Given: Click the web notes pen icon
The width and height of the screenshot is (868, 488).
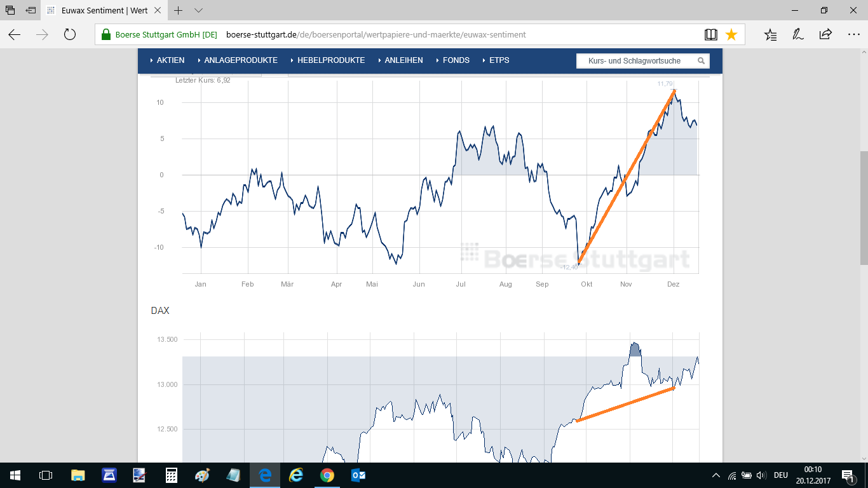Looking at the screenshot, I should 797,35.
